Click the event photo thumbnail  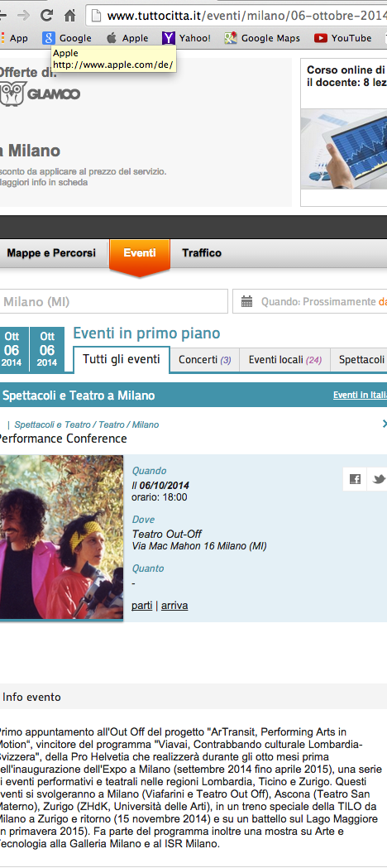(61, 537)
